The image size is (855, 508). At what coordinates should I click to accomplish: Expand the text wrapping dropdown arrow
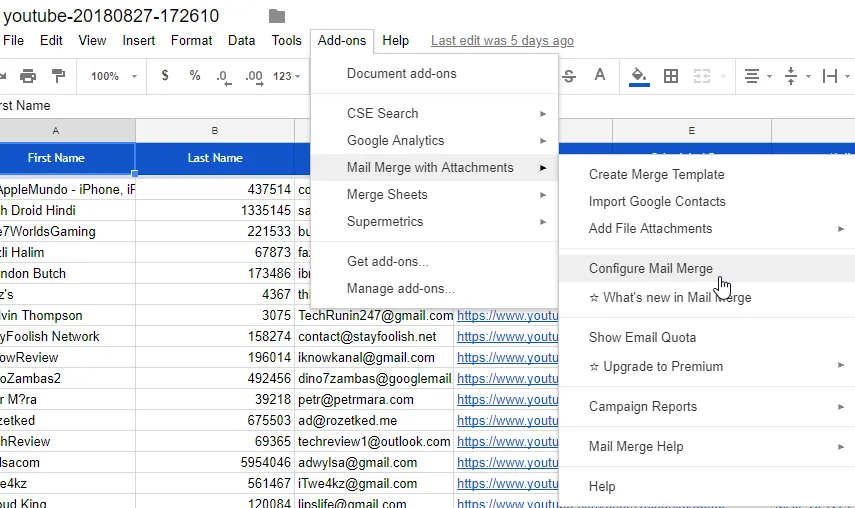847,76
